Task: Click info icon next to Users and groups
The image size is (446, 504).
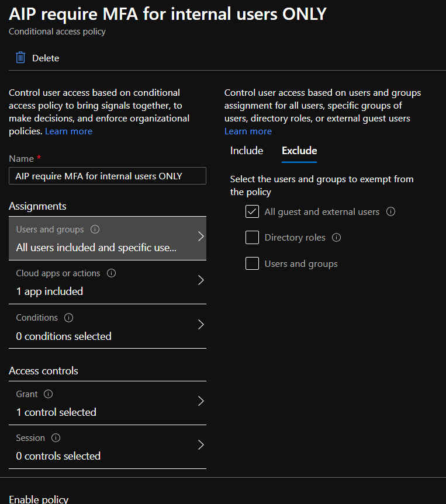Action: click(x=95, y=230)
